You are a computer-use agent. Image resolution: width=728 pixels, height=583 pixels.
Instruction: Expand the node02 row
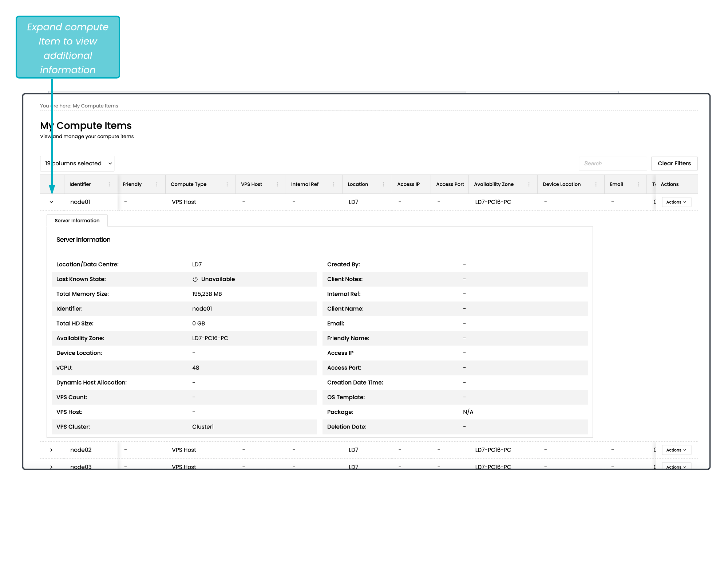[51, 450]
